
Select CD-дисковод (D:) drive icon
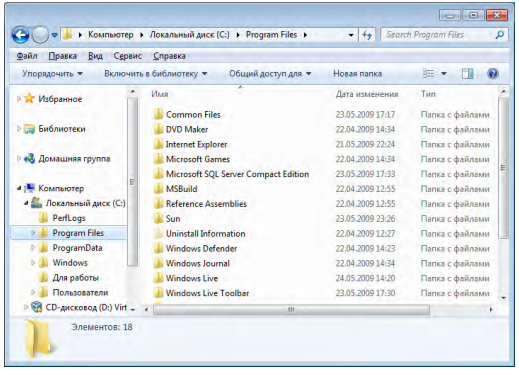(36, 307)
